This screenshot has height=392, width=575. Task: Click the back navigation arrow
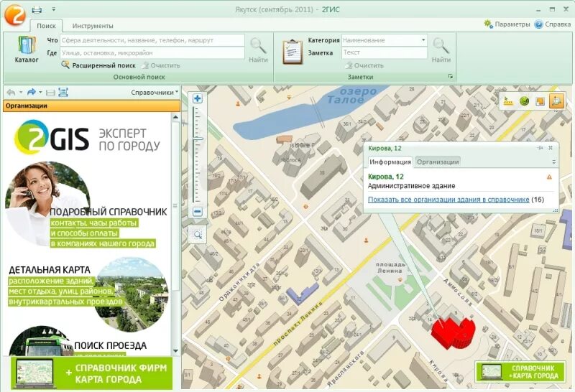click(11, 93)
